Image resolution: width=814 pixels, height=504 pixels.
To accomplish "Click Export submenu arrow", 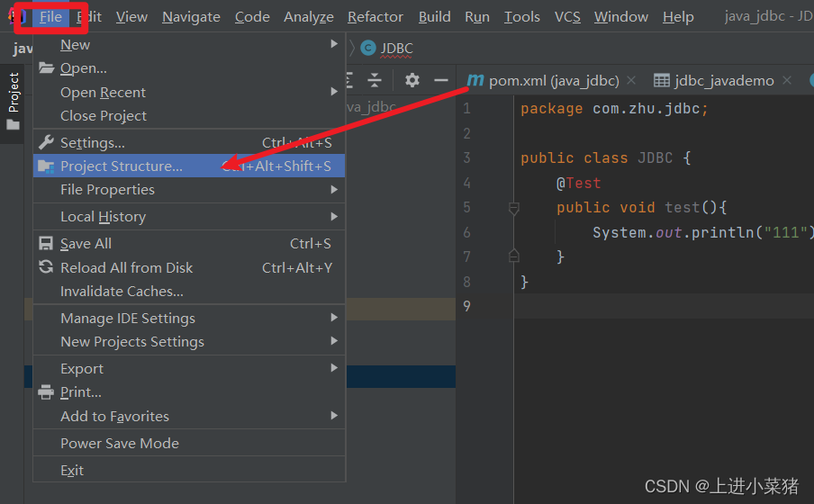I will pyautogui.click(x=334, y=367).
